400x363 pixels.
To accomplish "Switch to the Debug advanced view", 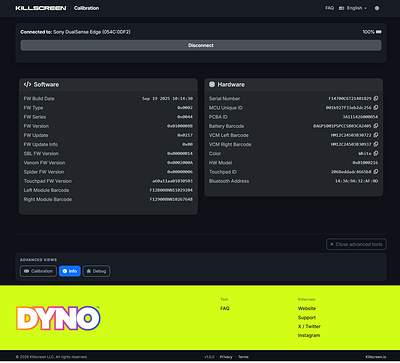I will click(96, 271).
